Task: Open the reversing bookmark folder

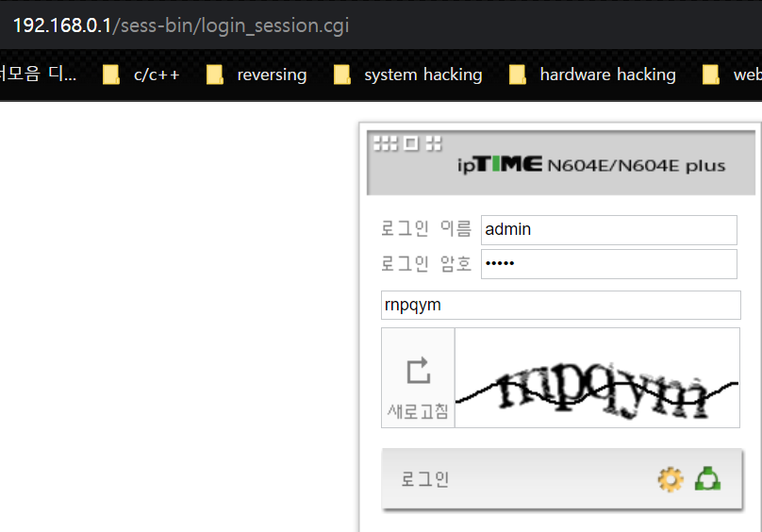Action: tap(257, 75)
